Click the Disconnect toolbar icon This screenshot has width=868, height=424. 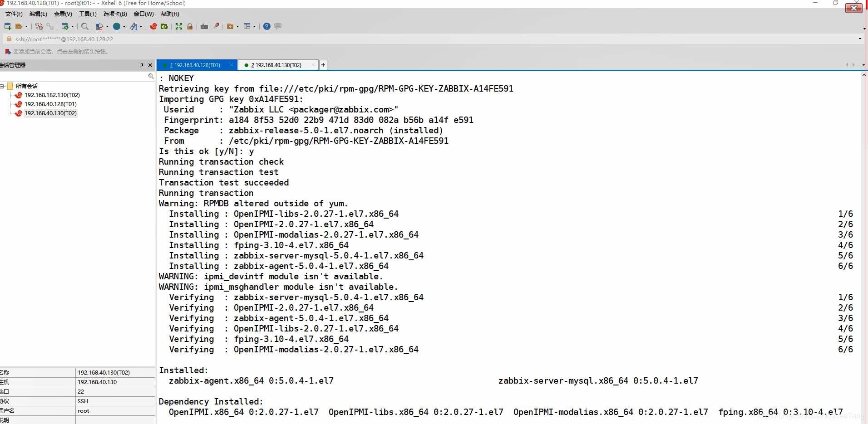tap(39, 26)
